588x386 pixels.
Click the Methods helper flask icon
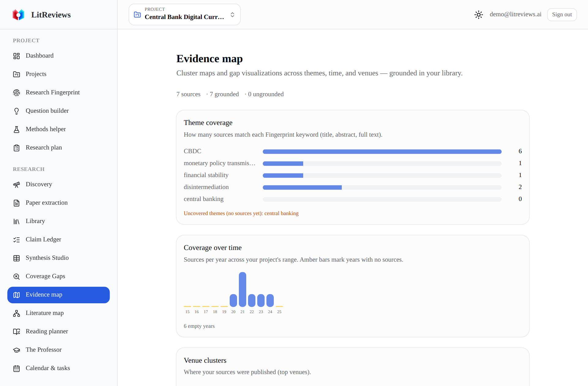tap(17, 129)
